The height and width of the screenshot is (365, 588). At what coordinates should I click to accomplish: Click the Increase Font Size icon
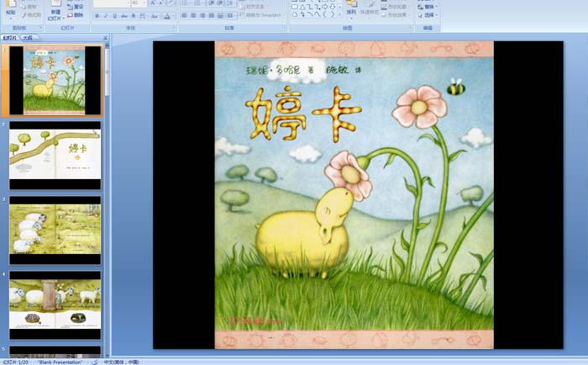[152, 3]
